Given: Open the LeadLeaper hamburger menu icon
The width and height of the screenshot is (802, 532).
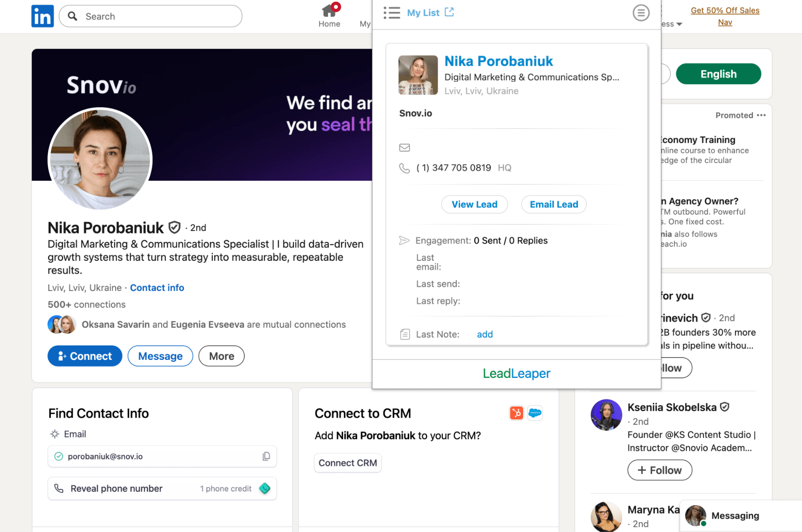Looking at the screenshot, I should 641,13.
